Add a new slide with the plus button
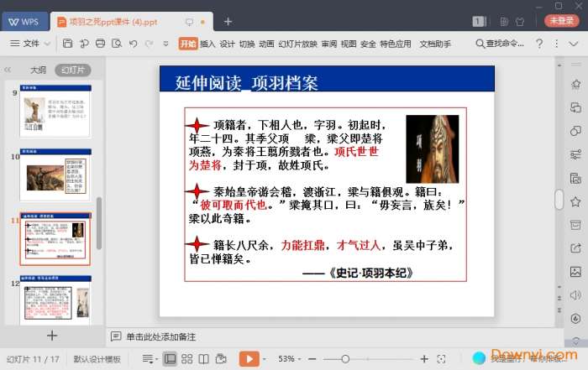The image size is (588, 370). [x=52, y=335]
